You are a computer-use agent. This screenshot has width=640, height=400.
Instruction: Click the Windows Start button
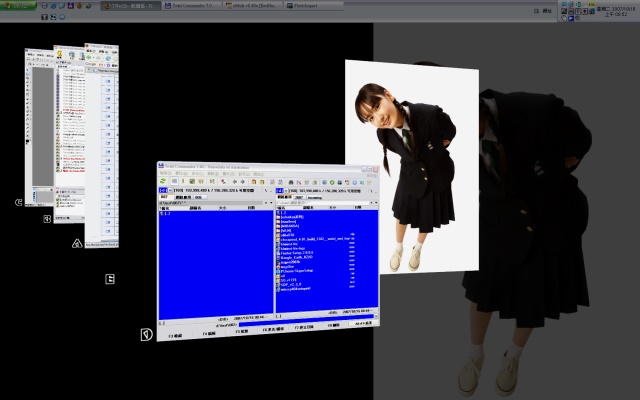18,6
